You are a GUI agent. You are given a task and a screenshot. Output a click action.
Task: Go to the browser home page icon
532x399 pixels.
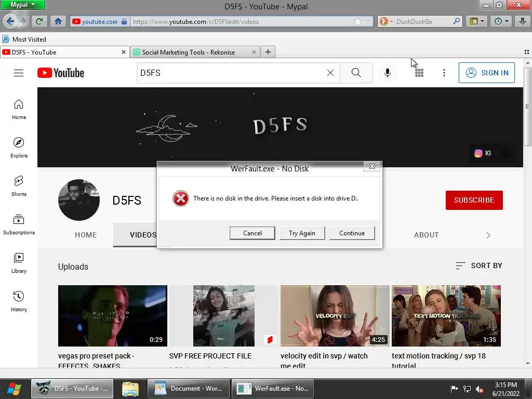(x=58, y=21)
